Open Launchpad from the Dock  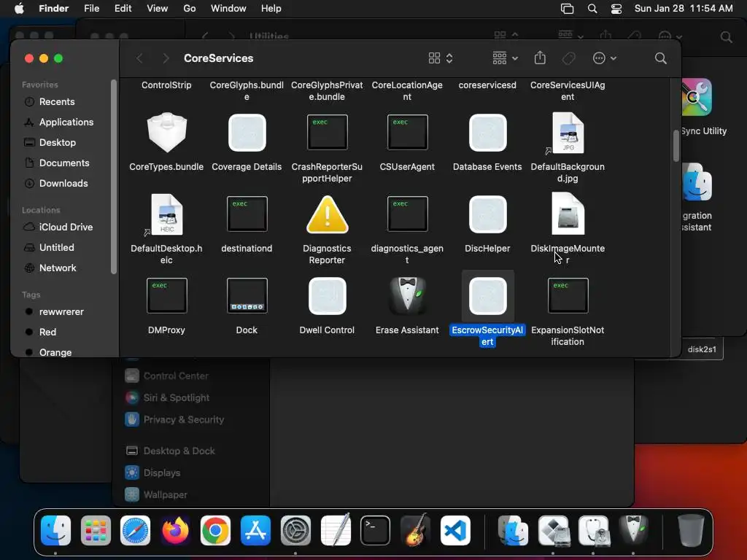tap(96, 530)
